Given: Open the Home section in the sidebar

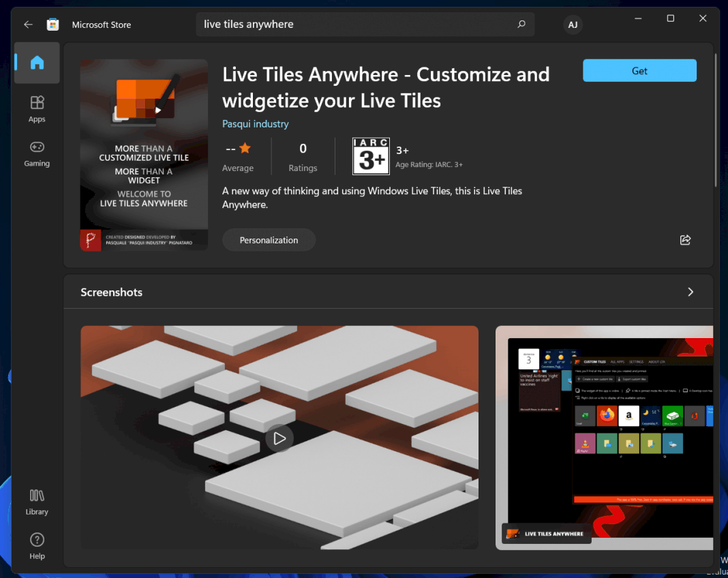Looking at the screenshot, I should [x=36, y=63].
